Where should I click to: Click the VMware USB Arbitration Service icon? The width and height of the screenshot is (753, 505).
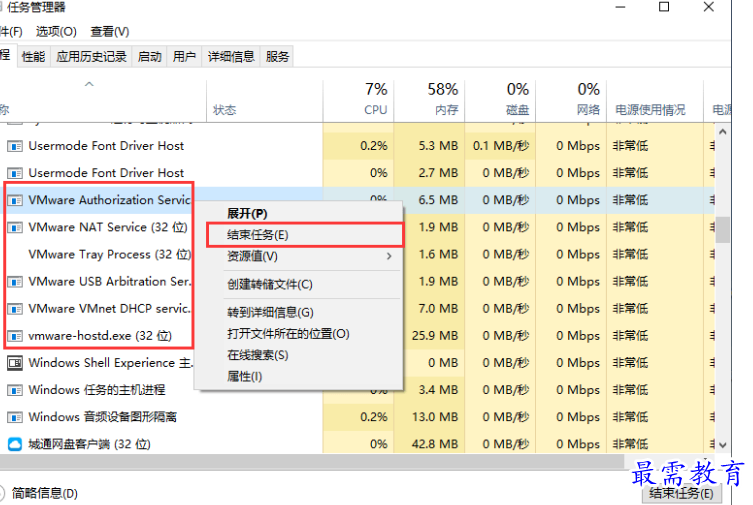click(x=15, y=281)
